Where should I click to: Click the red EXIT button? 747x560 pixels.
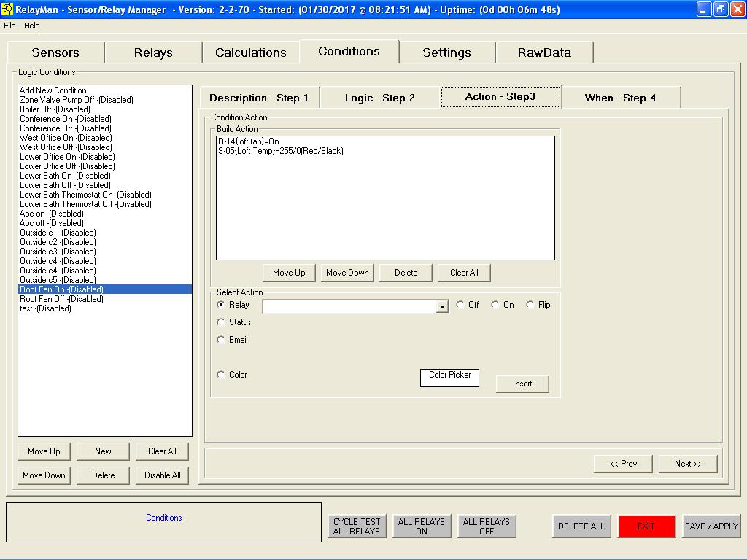coord(646,526)
